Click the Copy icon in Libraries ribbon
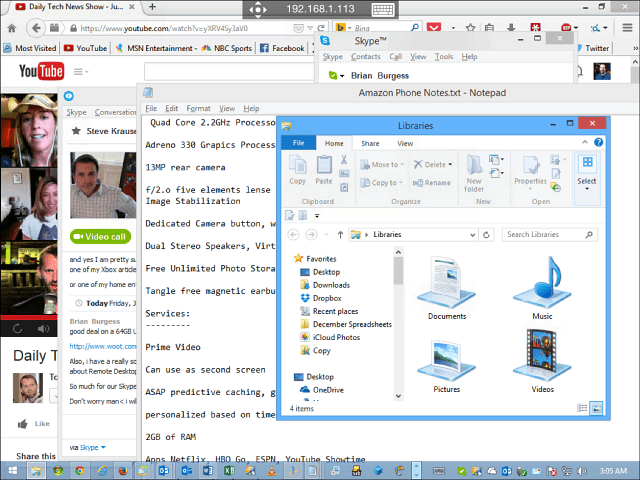The height and width of the screenshot is (480, 640). point(298,171)
